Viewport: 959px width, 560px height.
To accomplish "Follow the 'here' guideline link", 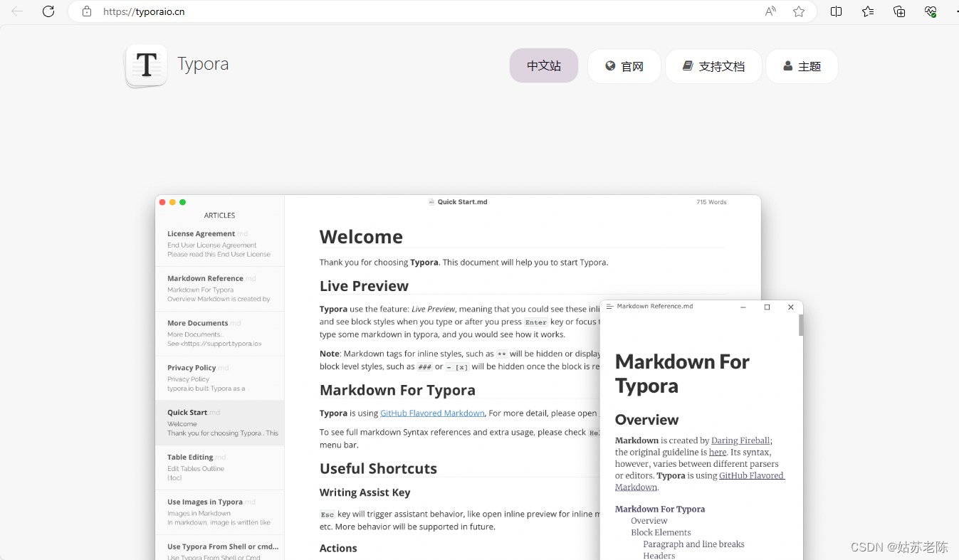I will point(718,452).
